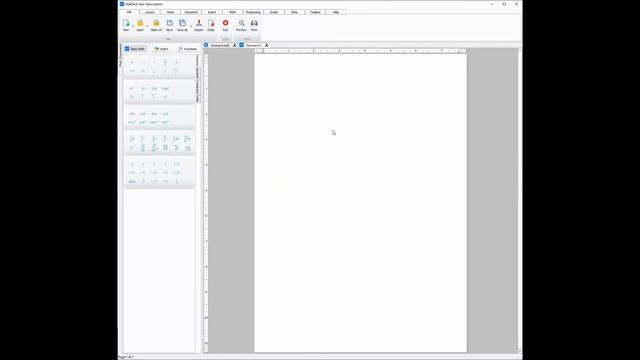Open the Graph ribbon tab

(274, 12)
